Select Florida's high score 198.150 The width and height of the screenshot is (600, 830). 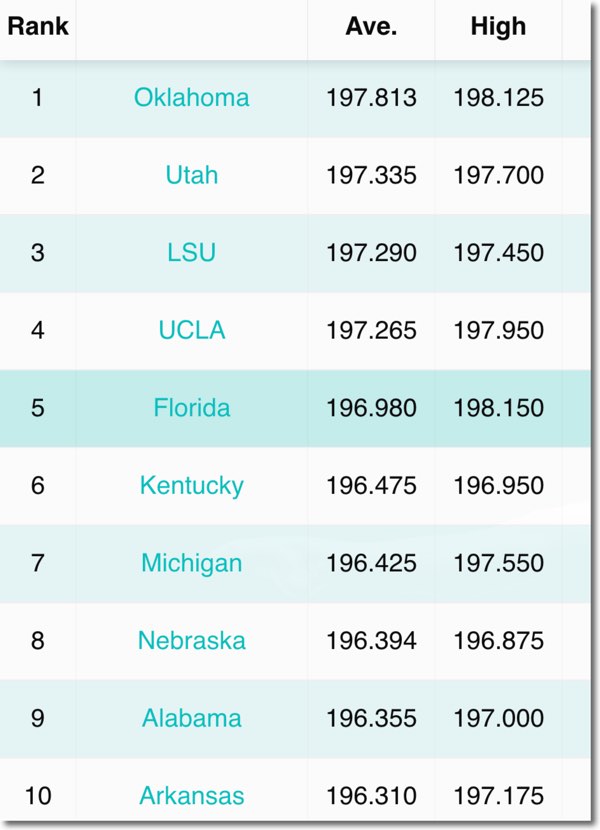click(498, 408)
